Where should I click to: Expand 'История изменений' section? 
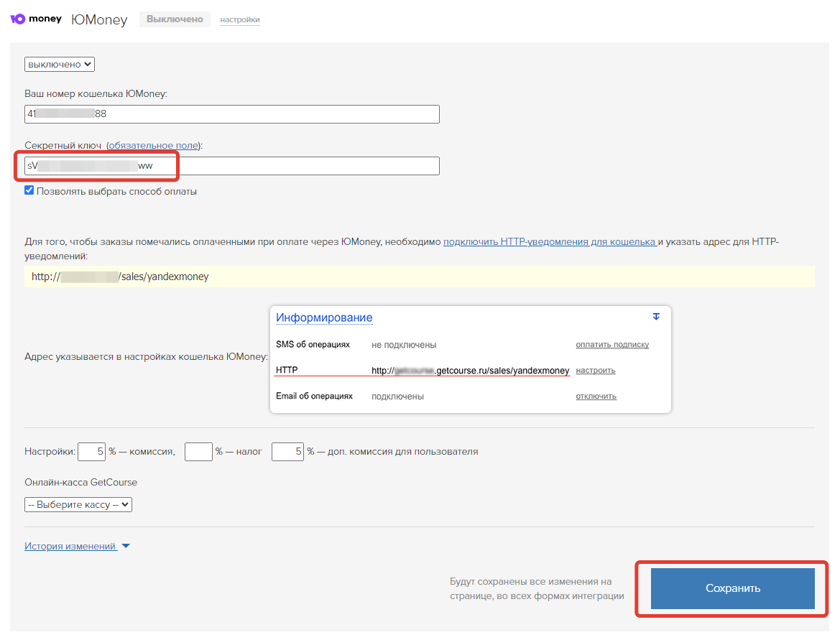click(77, 547)
